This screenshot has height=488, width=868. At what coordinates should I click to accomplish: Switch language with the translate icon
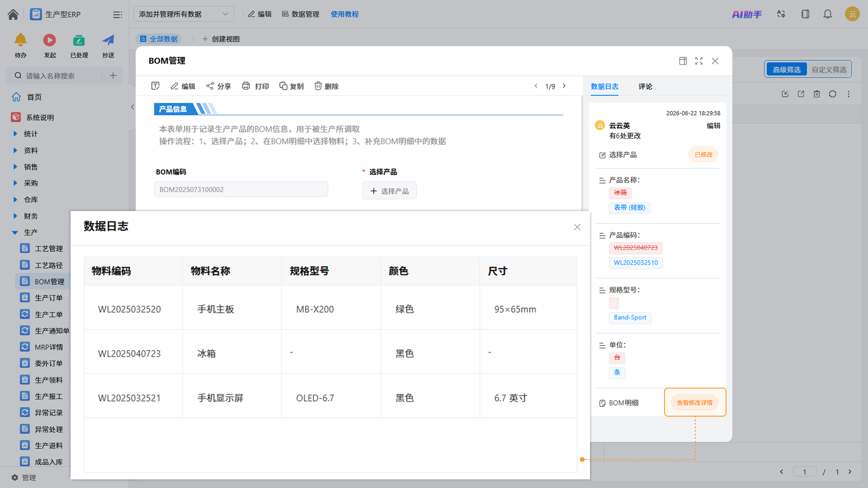pos(781,14)
